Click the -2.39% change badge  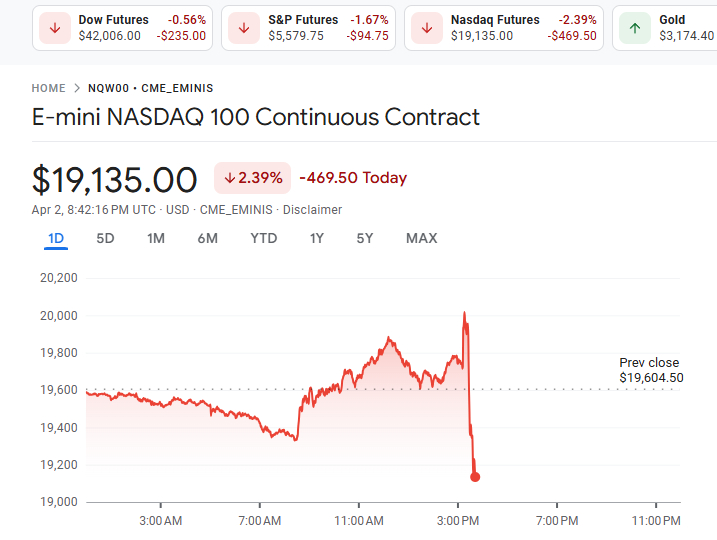pyautogui.click(x=252, y=178)
